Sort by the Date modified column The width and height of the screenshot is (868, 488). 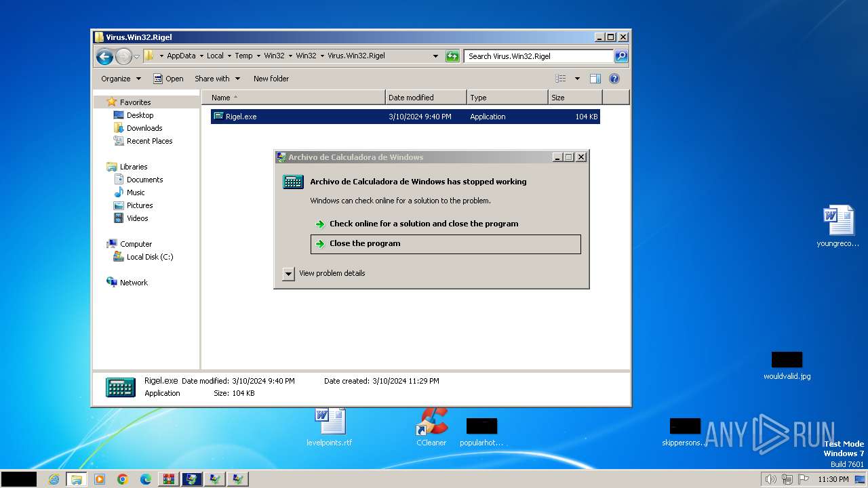pyautogui.click(x=426, y=98)
